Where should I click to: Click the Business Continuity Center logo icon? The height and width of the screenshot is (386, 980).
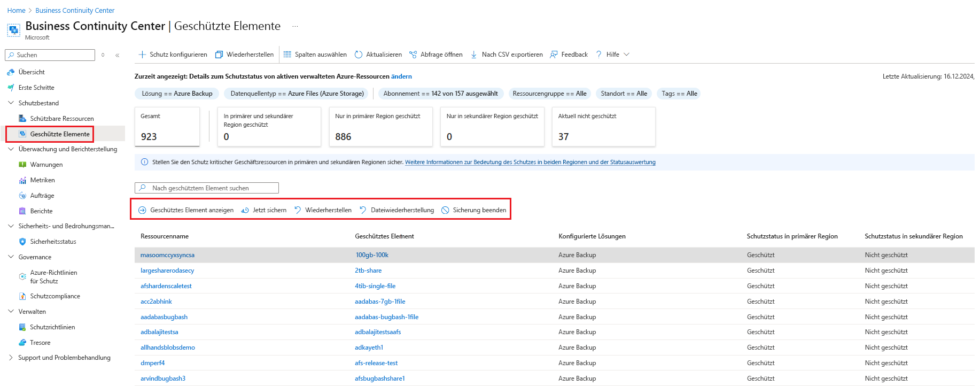14,30
